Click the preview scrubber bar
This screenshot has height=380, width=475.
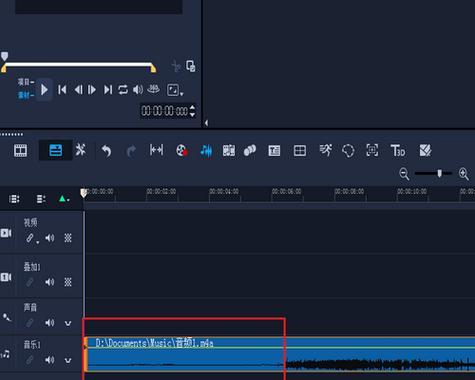[x=79, y=64]
